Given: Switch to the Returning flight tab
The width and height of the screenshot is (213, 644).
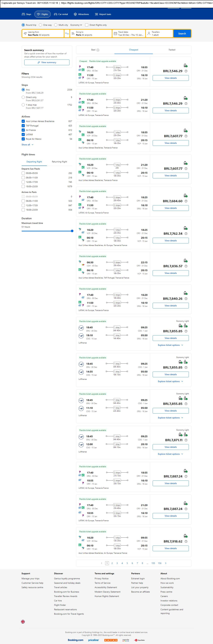Looking at the screenshot, I should pyautogui.click(x=59, y=162).
